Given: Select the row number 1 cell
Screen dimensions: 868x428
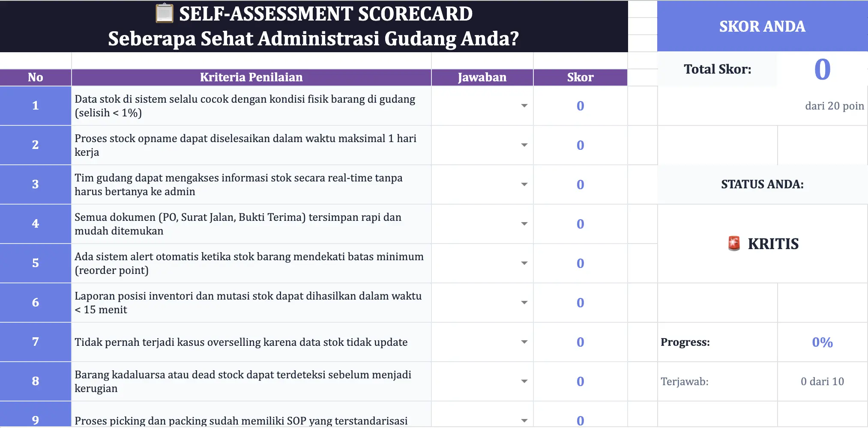Looking at the screenshot, I should tap(36, 106).
